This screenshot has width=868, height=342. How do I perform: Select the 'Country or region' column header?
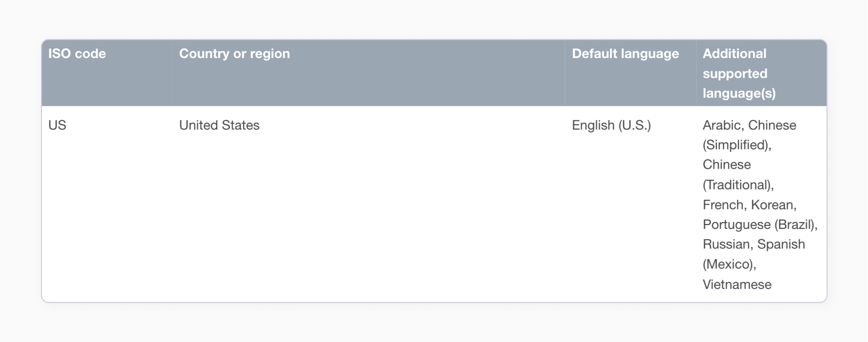tap(234, 54)
